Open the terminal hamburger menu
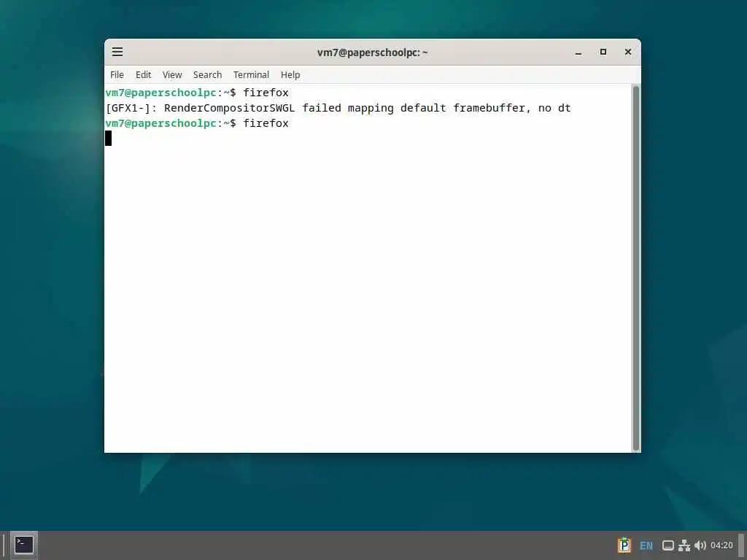This screenshot has width=747, height=560. pyautogui.click(x=117, y=52)
